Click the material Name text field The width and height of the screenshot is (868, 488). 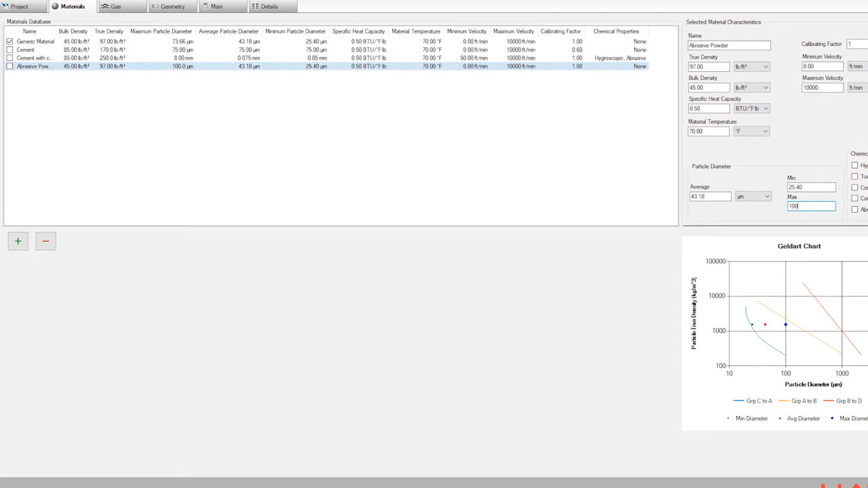coord(729,45)
